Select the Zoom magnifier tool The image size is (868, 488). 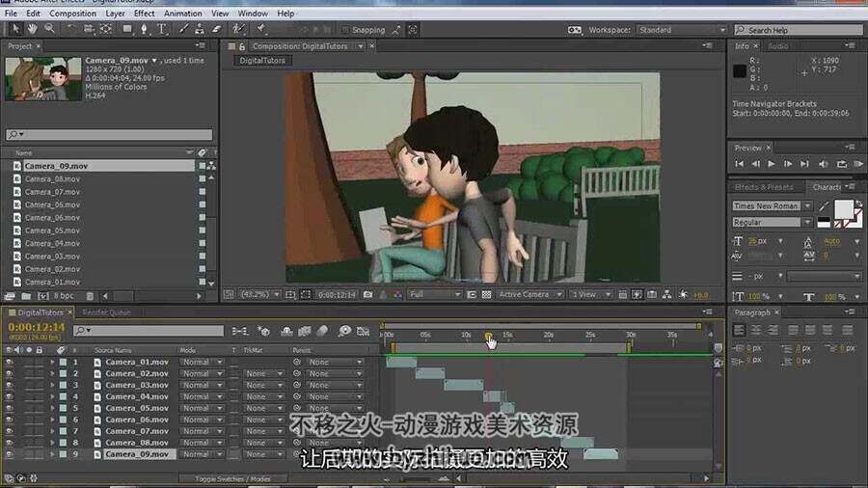(x=50, y=29)
